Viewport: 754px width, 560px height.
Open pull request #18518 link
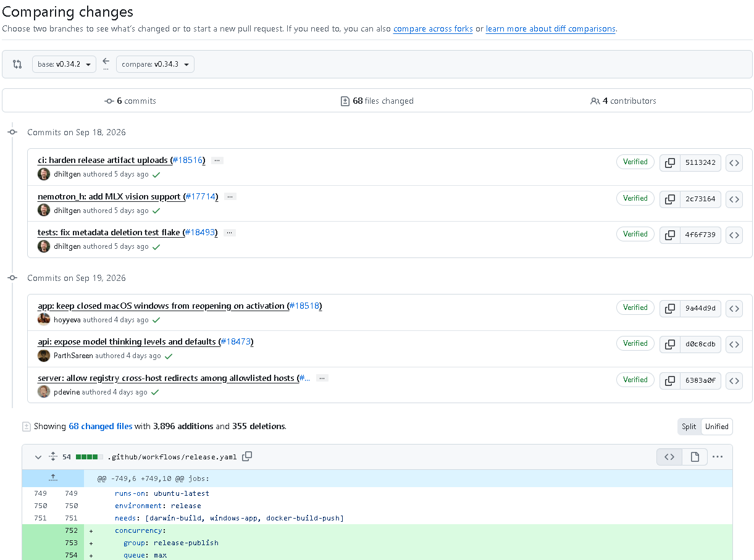click(305, 306)
